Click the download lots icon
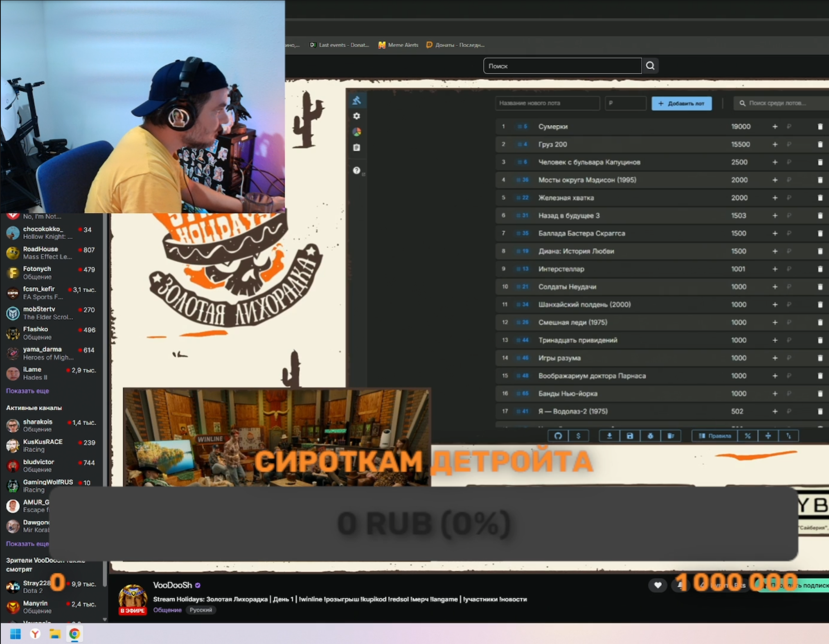Image resolution: width=829 pixels, height=644 pixels. (609, 436)
